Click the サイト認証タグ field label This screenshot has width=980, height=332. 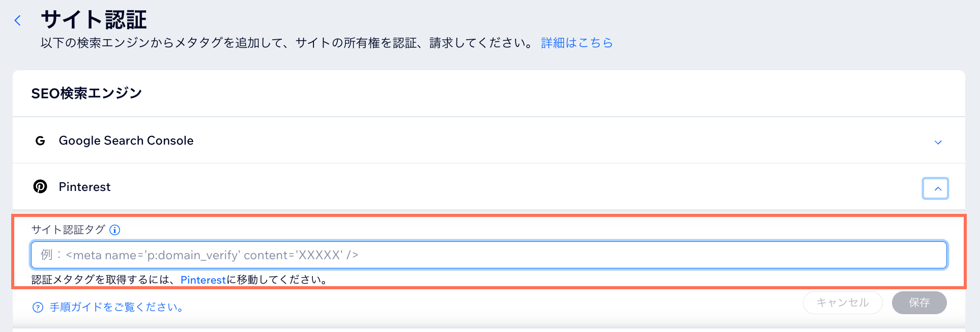pos(68,230)
